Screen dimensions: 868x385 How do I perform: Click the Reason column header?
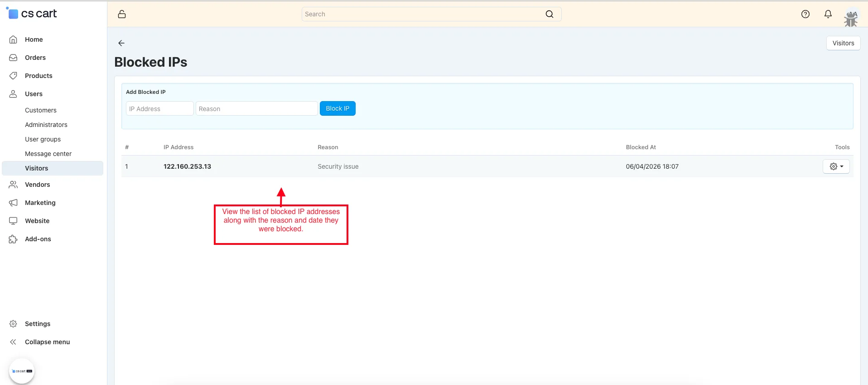pyautogui.click(x=328, y=147)
